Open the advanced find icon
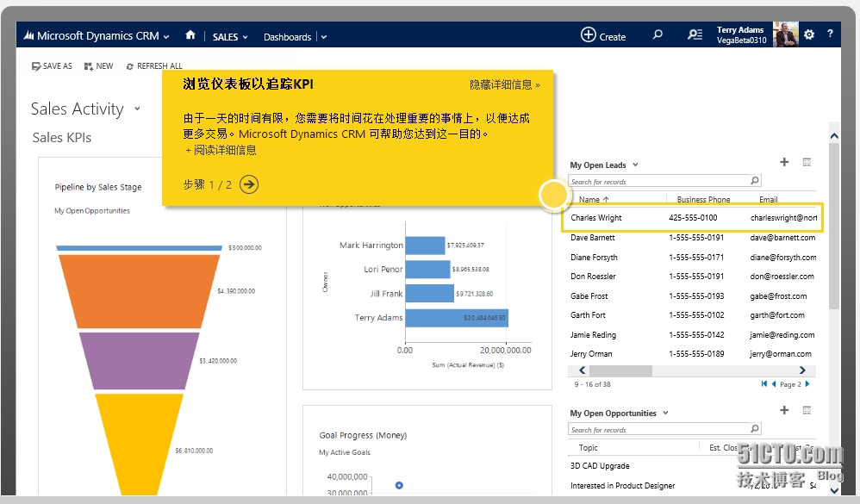This screenshot has height=504, width=860. (x=695, y=34)
